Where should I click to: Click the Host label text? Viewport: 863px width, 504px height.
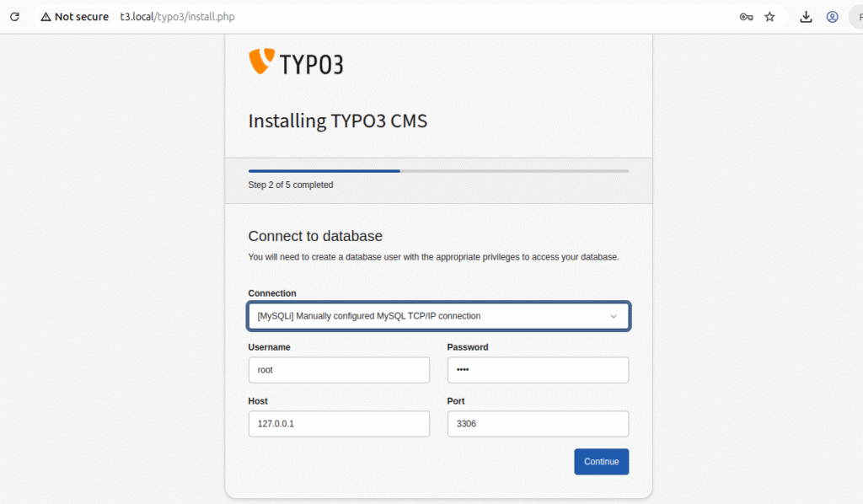tap(258, 401)
